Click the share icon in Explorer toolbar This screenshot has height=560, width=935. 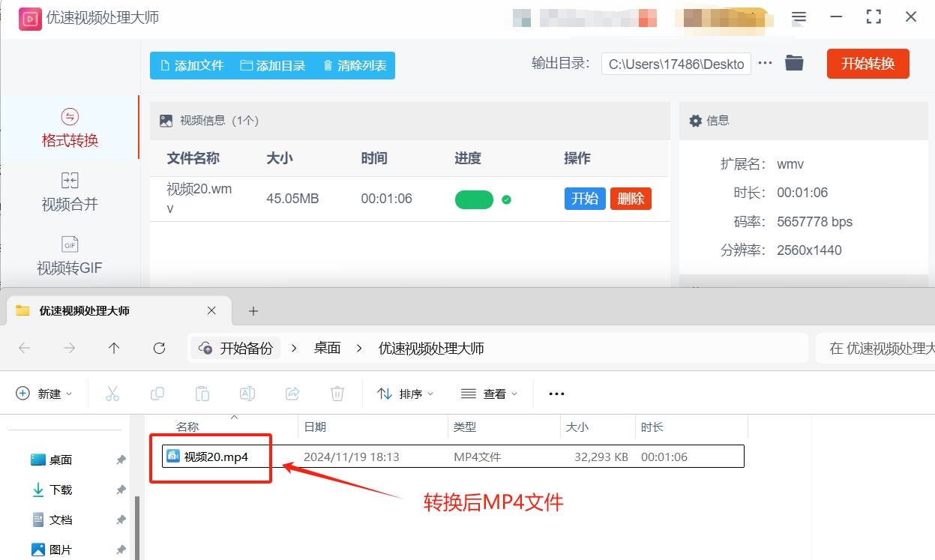292,394
